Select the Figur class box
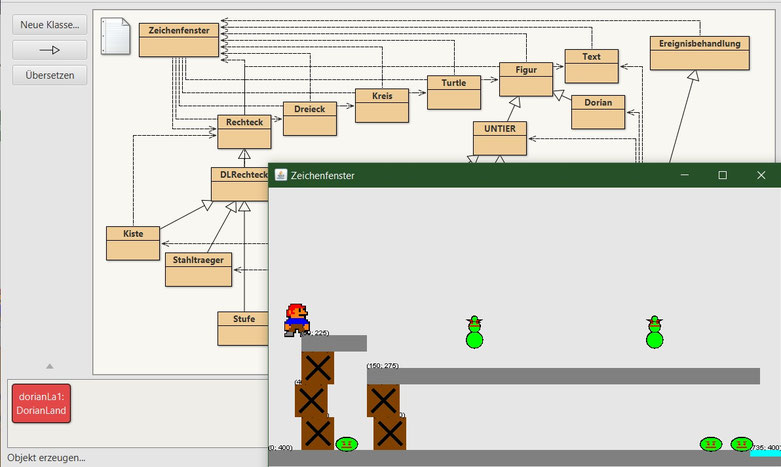Viewport: 781px width, 467px height. [526, 79]
